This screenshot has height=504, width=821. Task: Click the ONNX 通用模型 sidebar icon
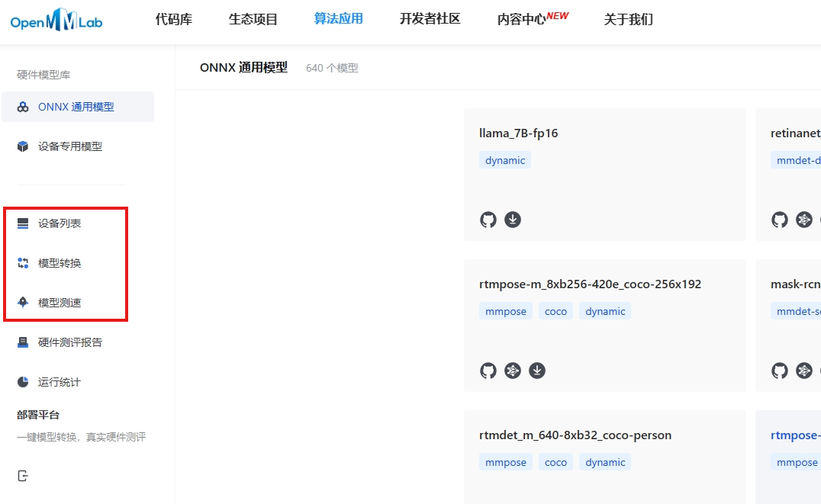23,107
